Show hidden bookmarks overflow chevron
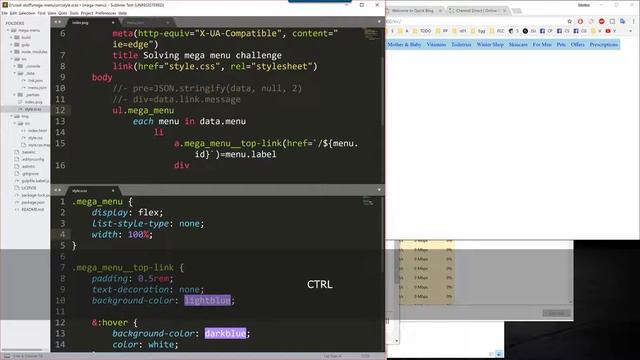This screenshot has height=360, width=640. [x=631, y=31]
